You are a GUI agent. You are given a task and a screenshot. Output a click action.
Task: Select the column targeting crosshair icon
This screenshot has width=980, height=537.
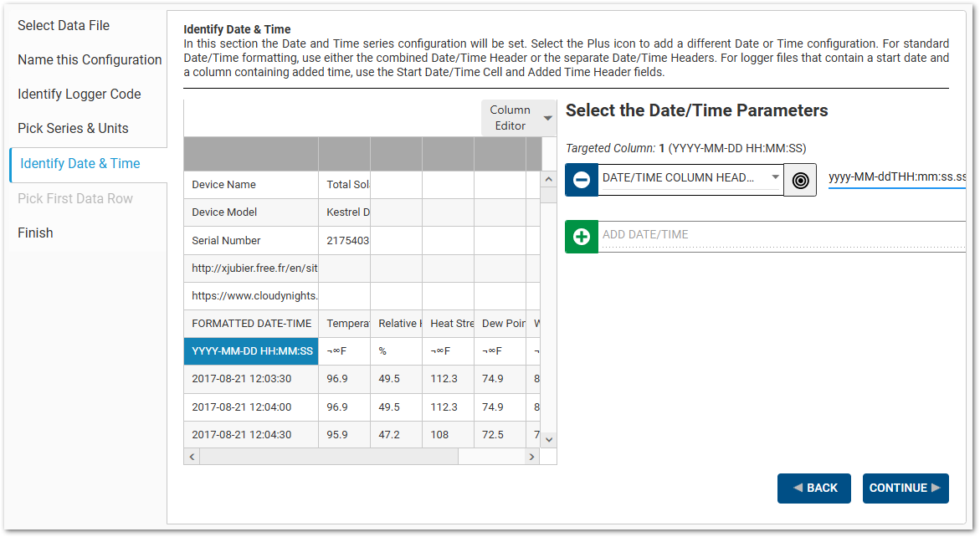(x=801, y=180)
